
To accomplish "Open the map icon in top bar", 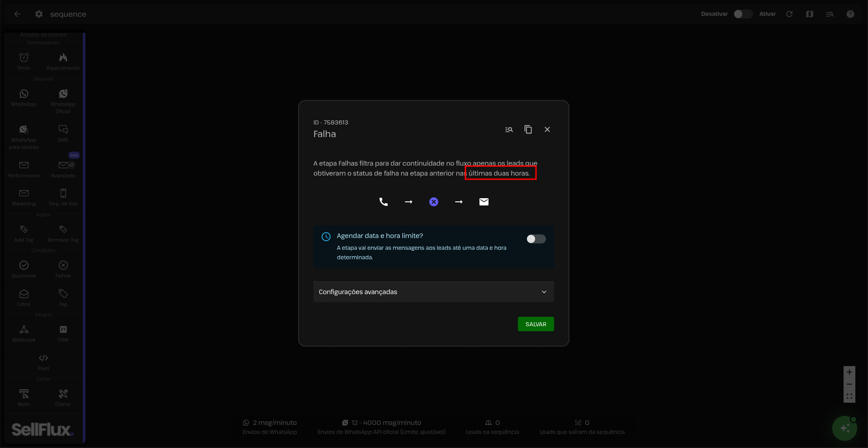I will [810, 14].
